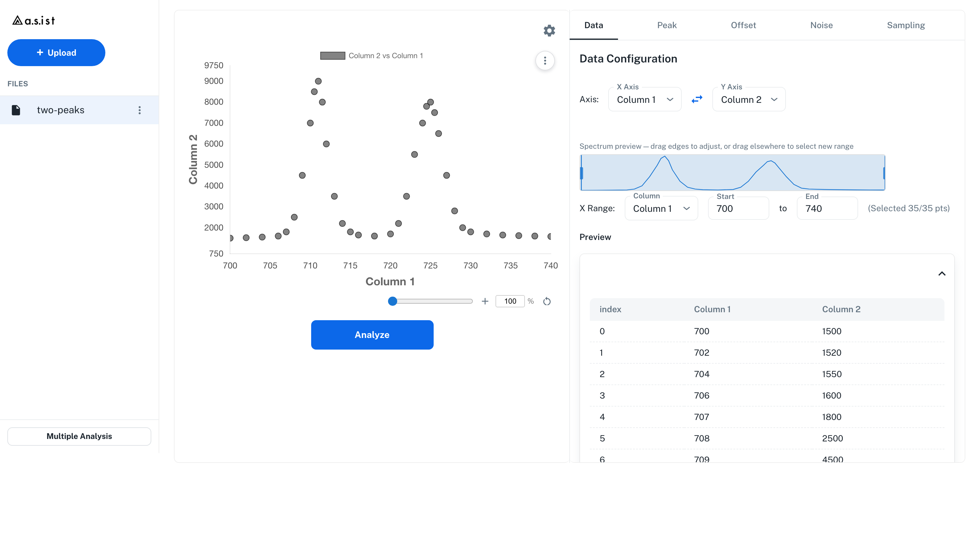Click the Column 2 table header
Screen dimensions: 980x551
(x=841, y=309)
